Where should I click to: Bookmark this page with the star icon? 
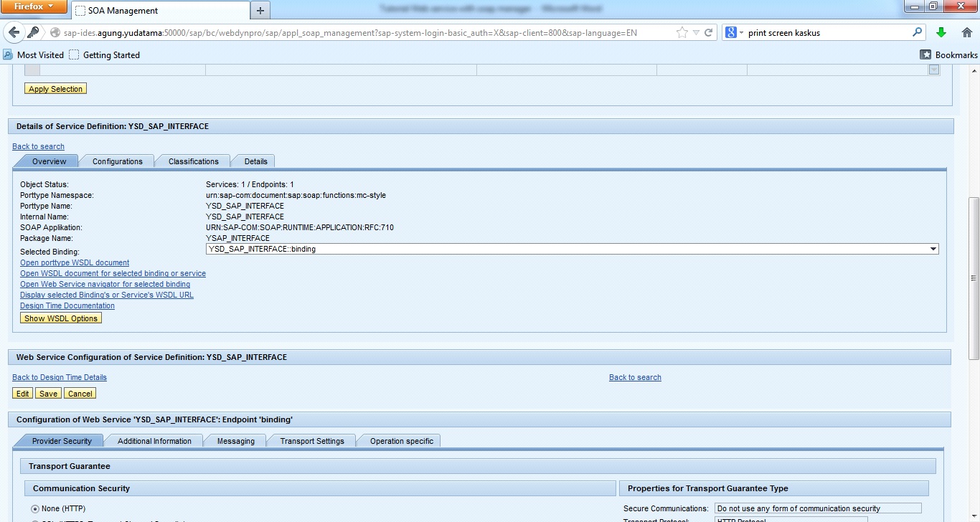pos(682,32)
